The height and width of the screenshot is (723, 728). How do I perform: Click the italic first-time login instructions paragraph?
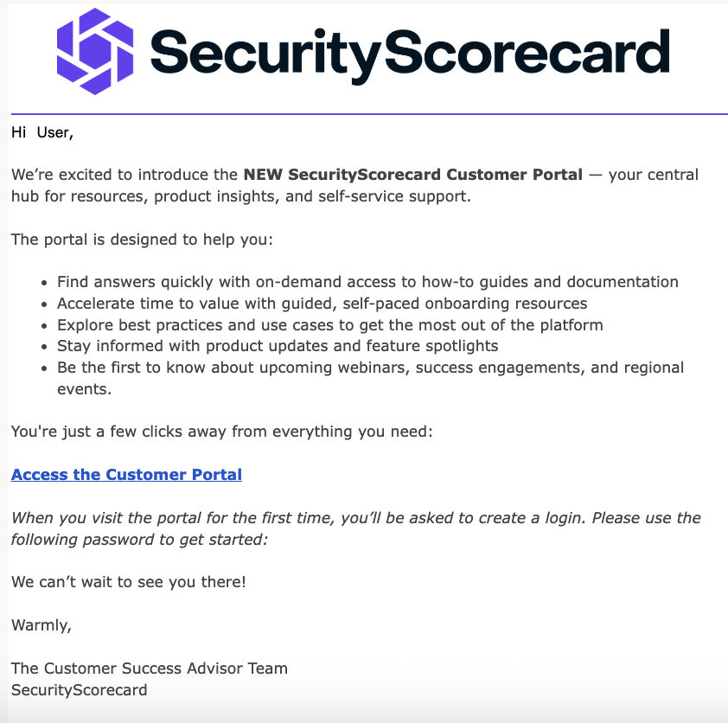click(x=356, y=529)
